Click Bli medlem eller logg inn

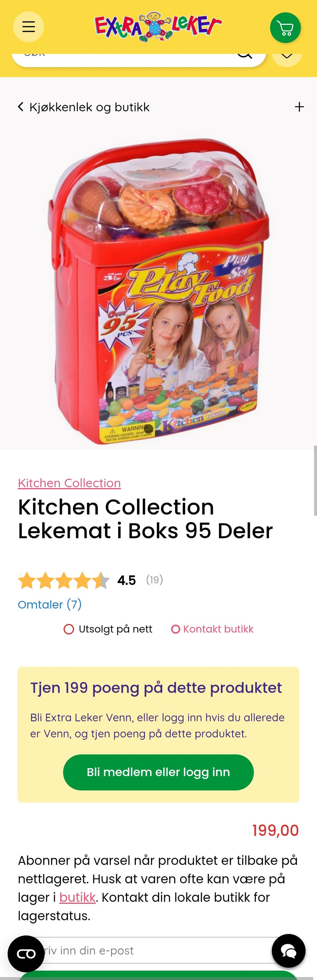[158, 772]
